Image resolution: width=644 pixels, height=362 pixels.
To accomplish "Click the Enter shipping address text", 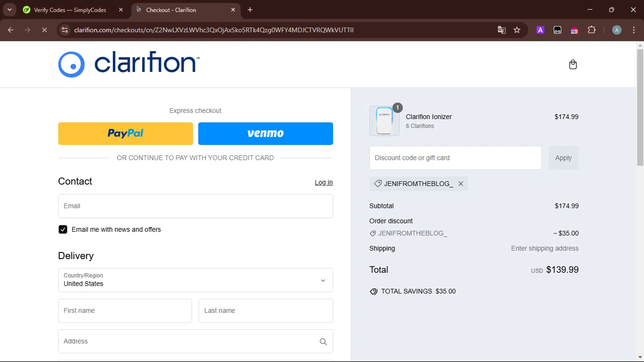I will coord(544,248).
